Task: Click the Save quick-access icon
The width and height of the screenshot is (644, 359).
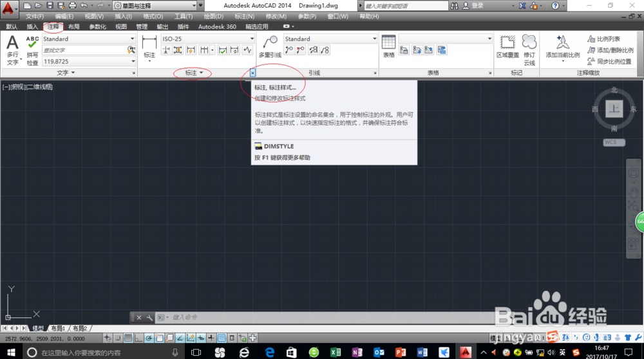Action: pos(50,5)
